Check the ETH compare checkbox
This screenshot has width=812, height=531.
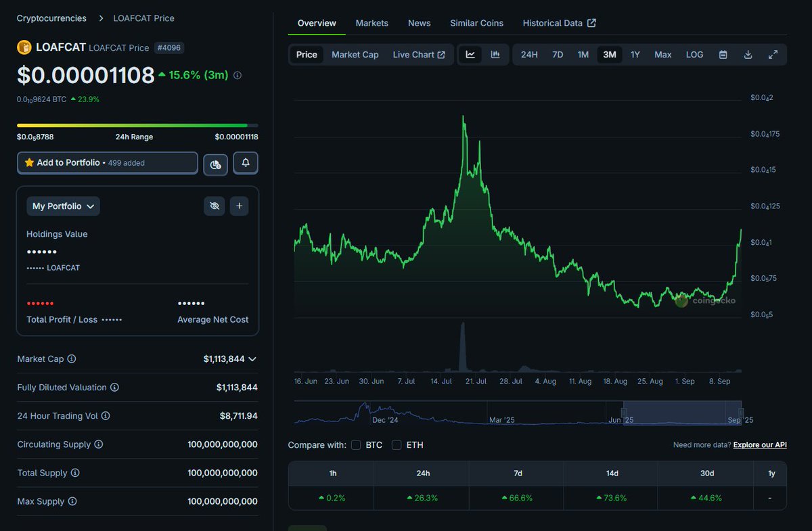(397, 445)
